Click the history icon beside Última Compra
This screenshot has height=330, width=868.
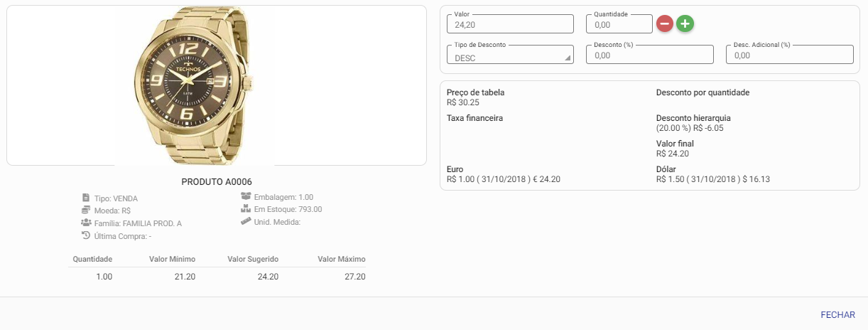(86, 235)
